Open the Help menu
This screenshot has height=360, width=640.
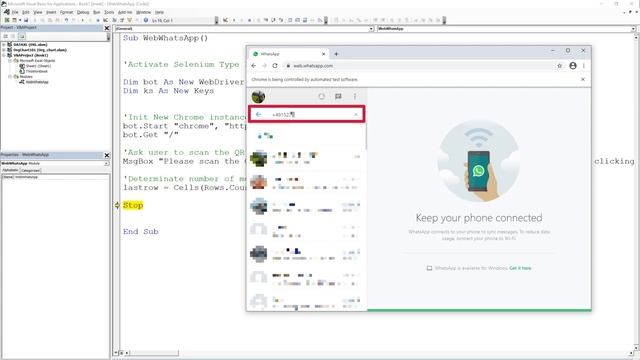[x=160, y=12]
